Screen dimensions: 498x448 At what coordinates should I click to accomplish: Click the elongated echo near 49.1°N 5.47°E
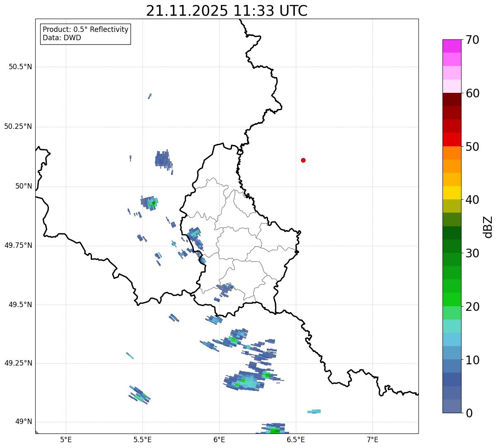(139, 395)
